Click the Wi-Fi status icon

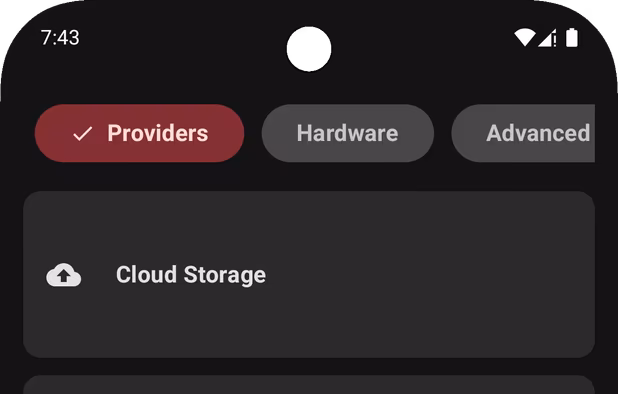(x=525, y=38)
